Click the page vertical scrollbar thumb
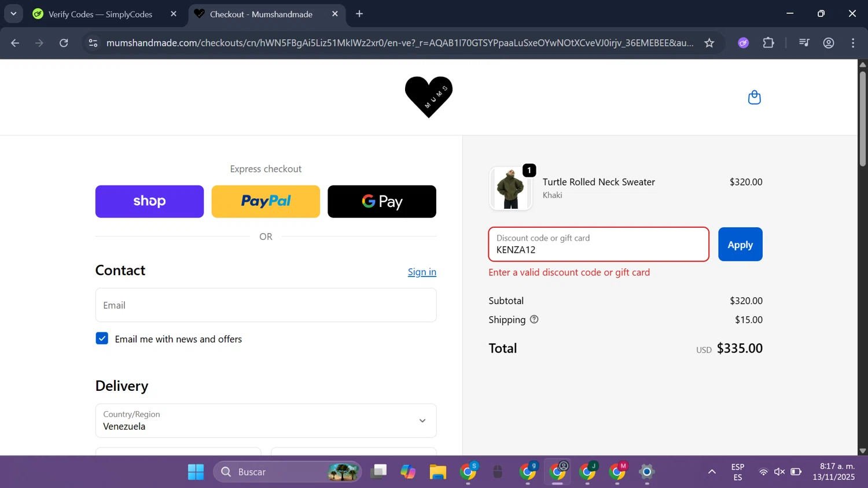This screenshot has width=868, height=488. 862,119
